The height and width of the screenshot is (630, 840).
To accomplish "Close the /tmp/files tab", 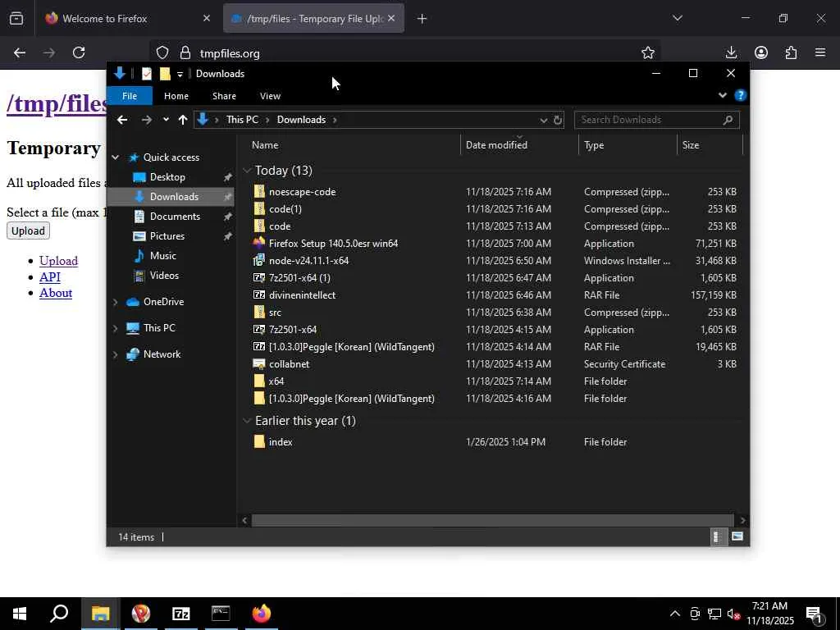I will click(391, 18).
